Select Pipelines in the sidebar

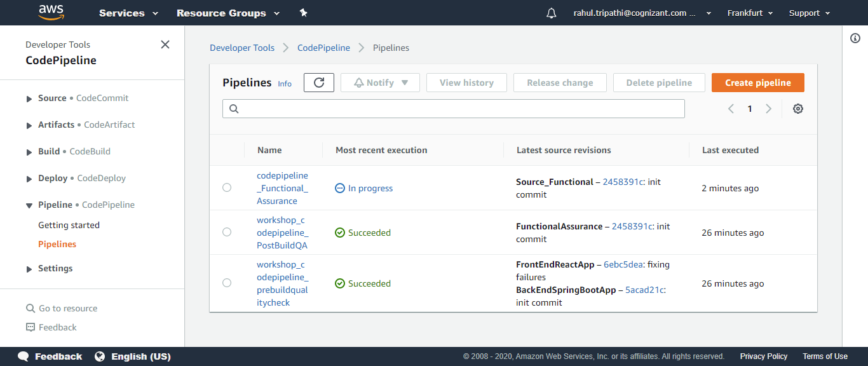click(57, 244)
